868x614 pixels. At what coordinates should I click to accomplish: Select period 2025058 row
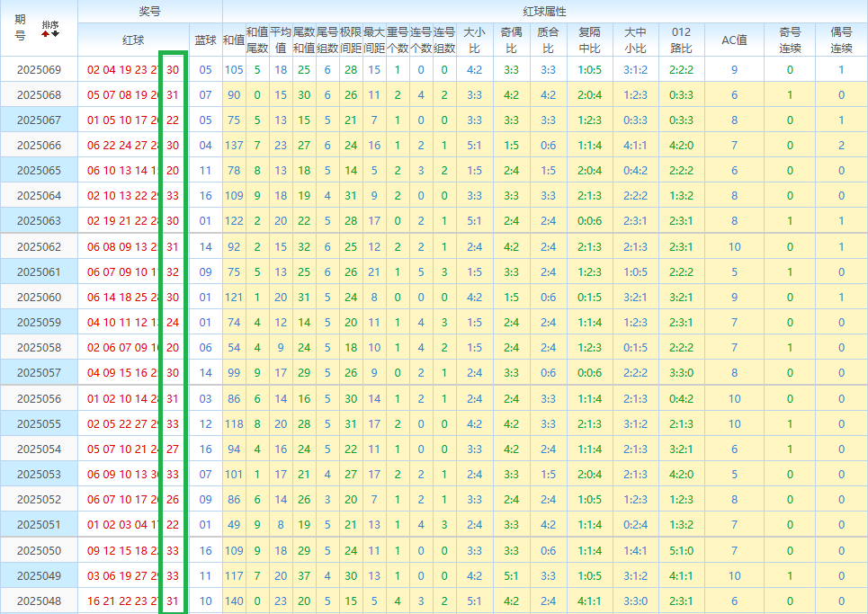click(434, 347)
